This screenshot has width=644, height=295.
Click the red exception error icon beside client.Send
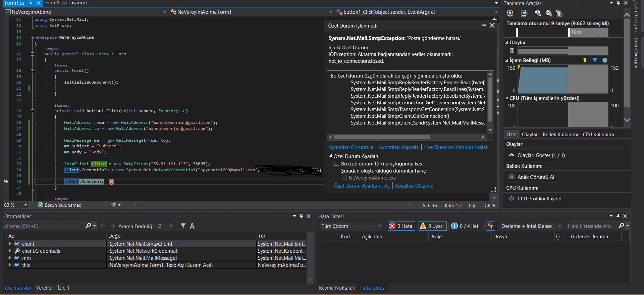coord(112,182)
